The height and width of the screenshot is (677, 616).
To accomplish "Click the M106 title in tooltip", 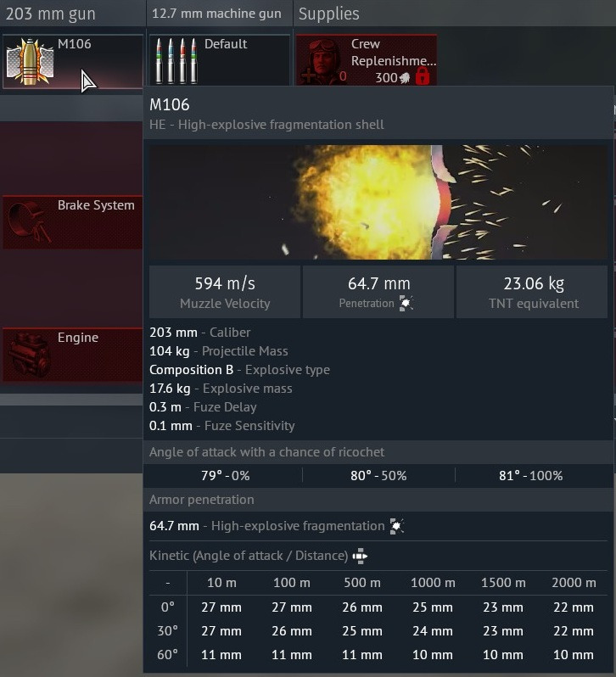I will coord(169,105).
